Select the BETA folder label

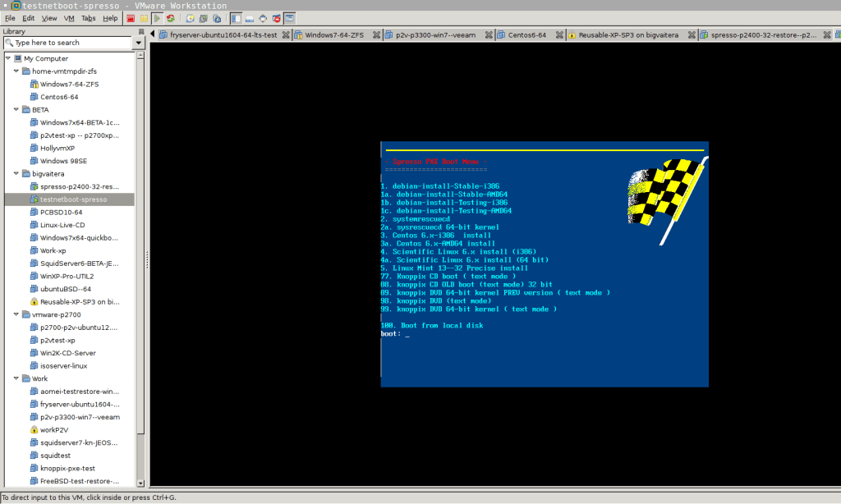point(40,109)
